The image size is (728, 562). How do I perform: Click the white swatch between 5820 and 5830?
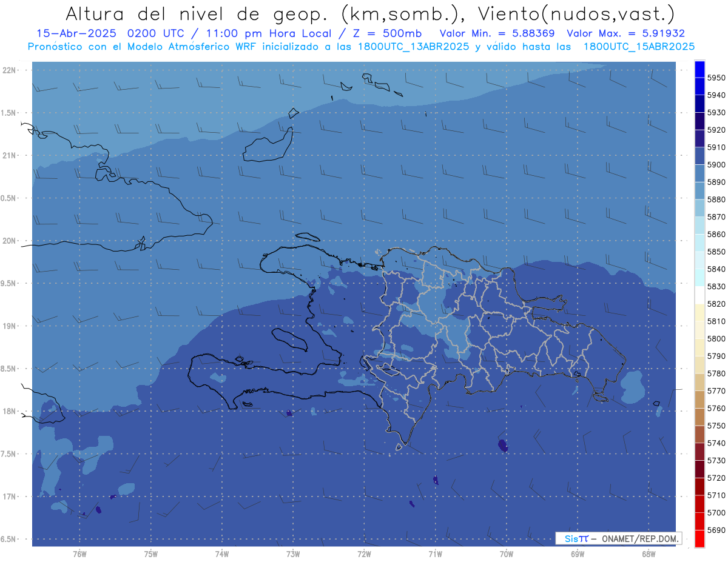tap(699, 295)
